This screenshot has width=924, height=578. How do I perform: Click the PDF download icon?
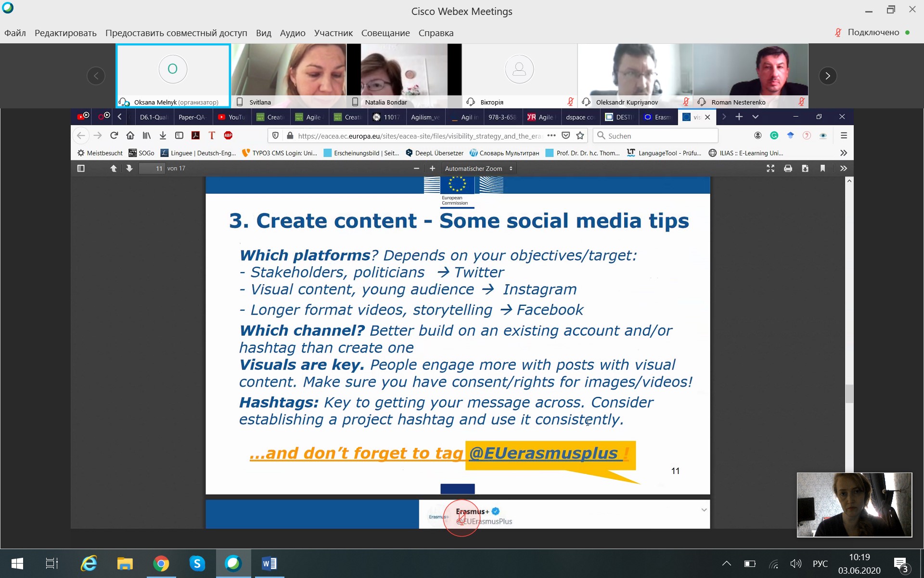coord(805,168)
